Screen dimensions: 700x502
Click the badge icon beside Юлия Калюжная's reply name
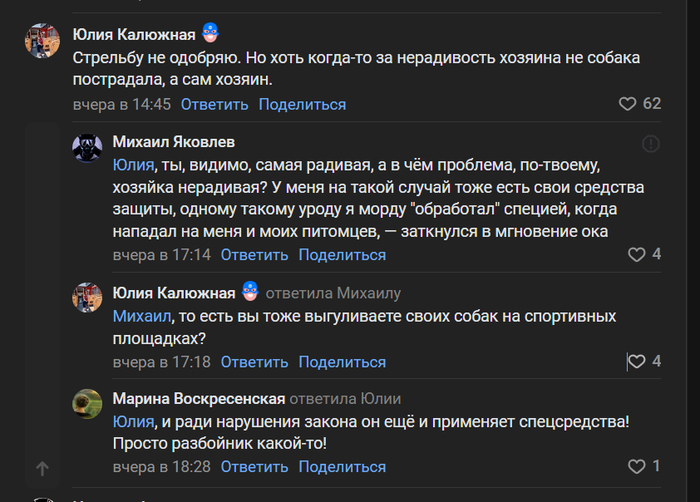(x=250, y=291)
